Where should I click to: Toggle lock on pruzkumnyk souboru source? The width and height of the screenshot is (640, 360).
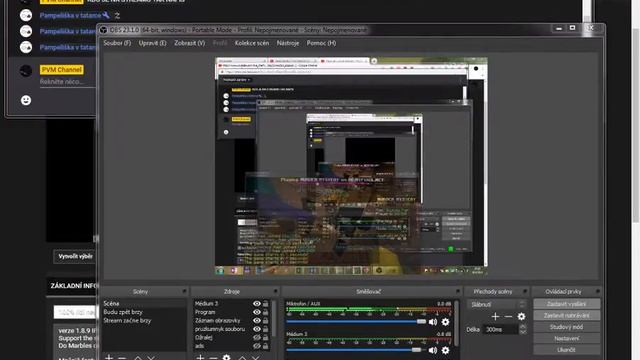(266, 329)
